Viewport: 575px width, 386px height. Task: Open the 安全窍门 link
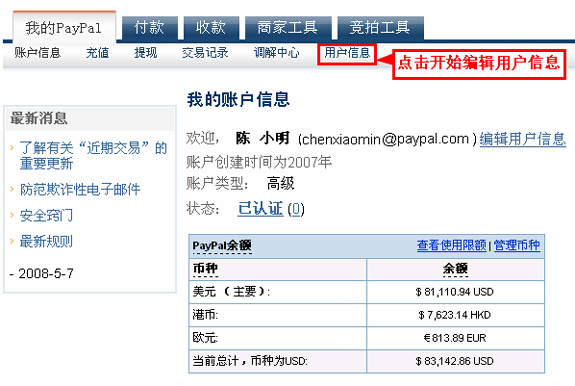(46, 216)
